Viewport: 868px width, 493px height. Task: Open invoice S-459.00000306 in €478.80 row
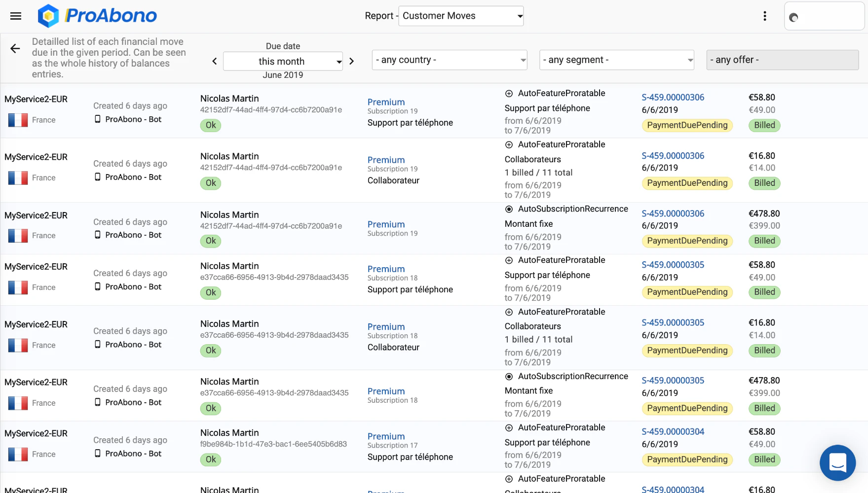[673, 213]
